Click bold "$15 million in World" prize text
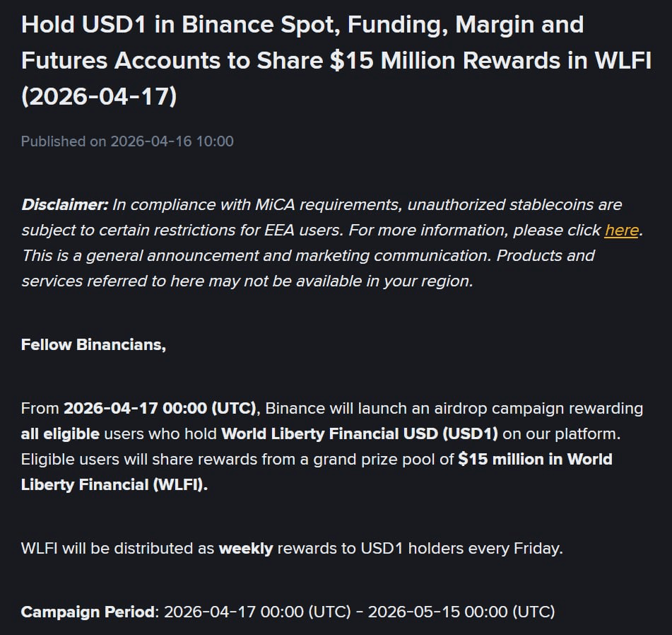This screenshot has width=672, height=635. [x=535, y=459]
